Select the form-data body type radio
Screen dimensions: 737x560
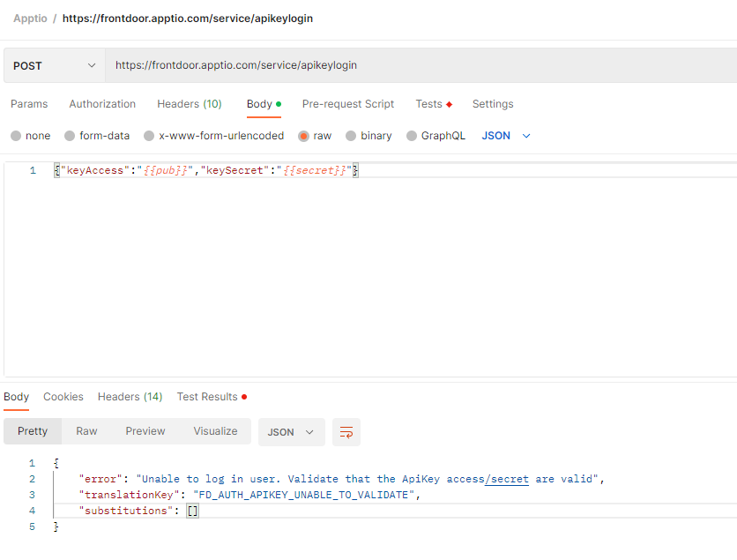pos(70,136)
